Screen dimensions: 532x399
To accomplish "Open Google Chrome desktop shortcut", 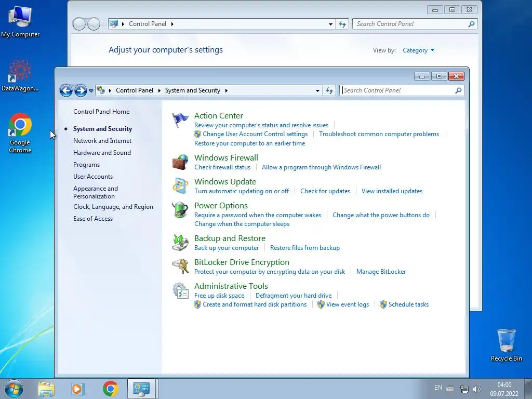I will tap(20, 134).
